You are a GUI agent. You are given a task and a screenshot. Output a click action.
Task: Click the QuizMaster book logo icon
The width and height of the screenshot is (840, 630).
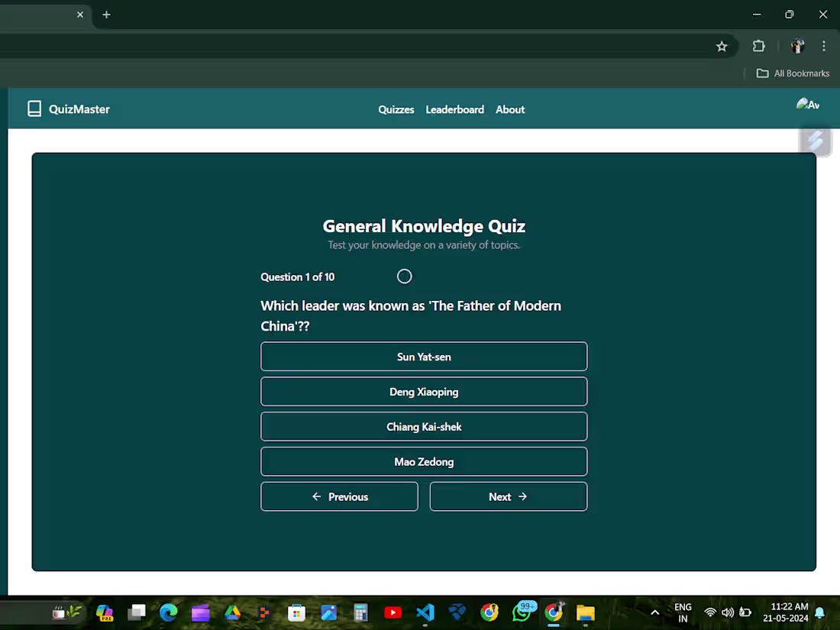point(34,108)
